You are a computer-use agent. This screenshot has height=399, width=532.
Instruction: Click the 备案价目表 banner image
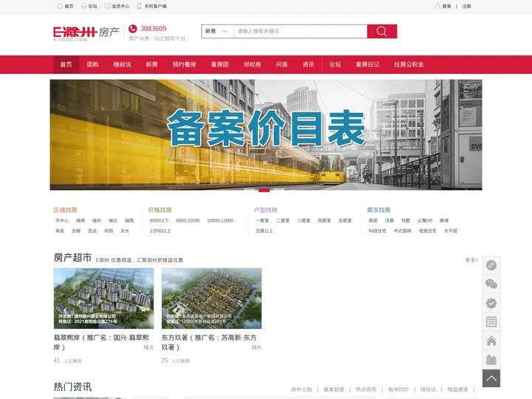pos(266,134)
